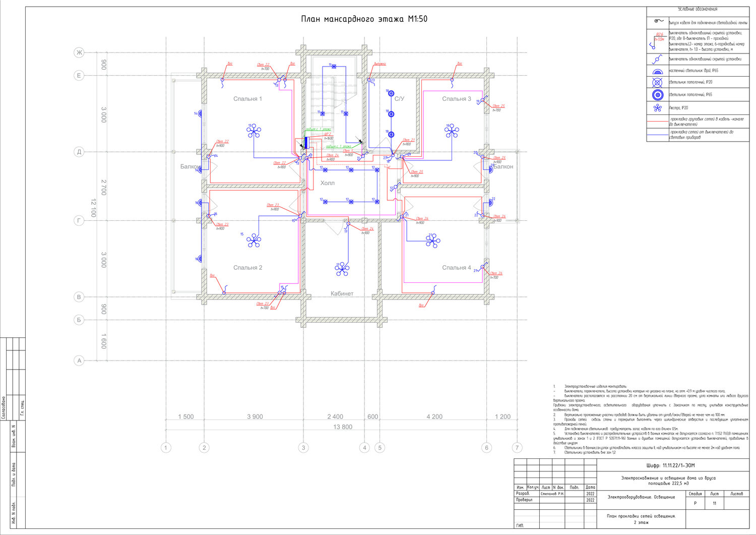The height and width of the screenshot is (535, 756).
Task: Click the overall width dimension '13 800'
Action: (343, 427)
